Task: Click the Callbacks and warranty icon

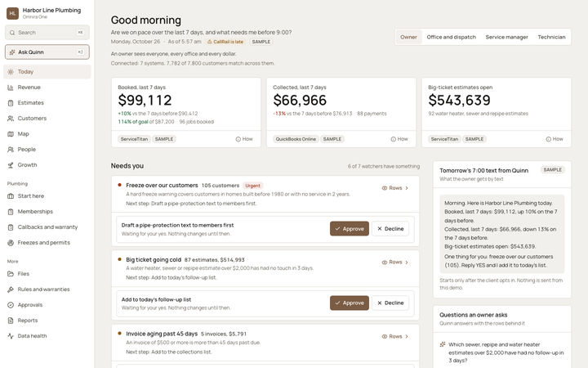Action: click(x=11, y=227)
